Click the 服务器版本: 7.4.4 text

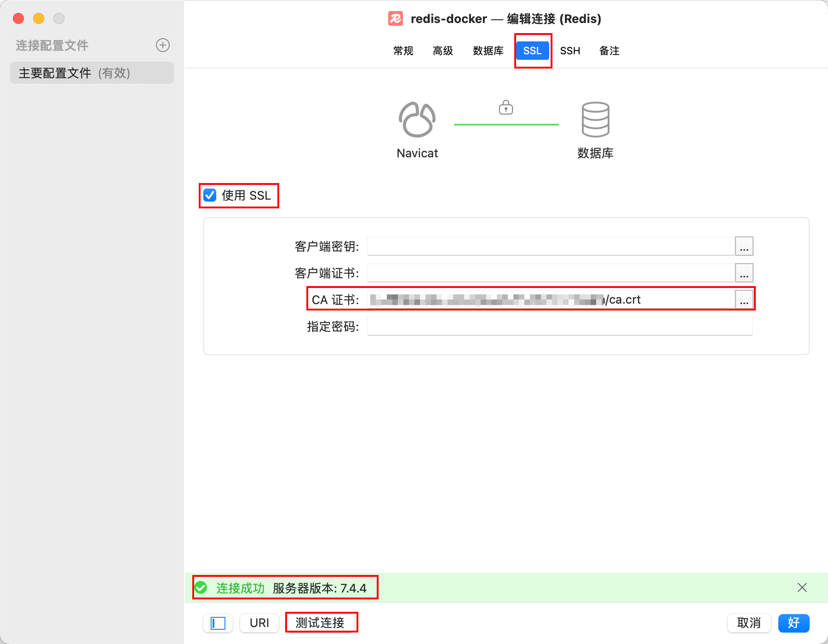point(320,588)
